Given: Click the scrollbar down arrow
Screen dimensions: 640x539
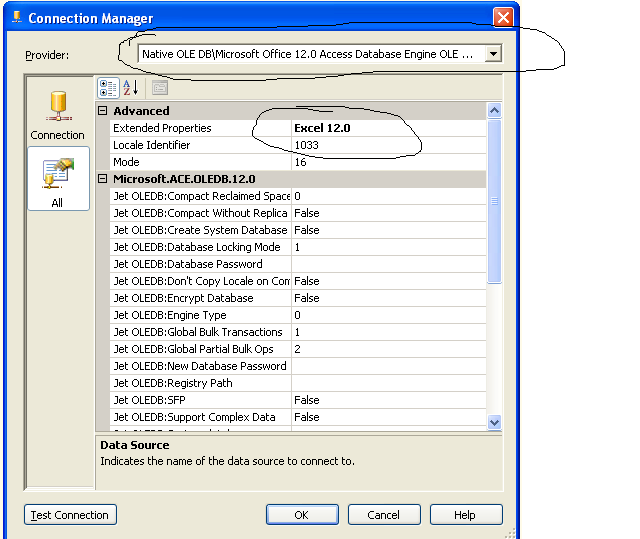Looking at the screenshot, I should click(x=494, y=422).
